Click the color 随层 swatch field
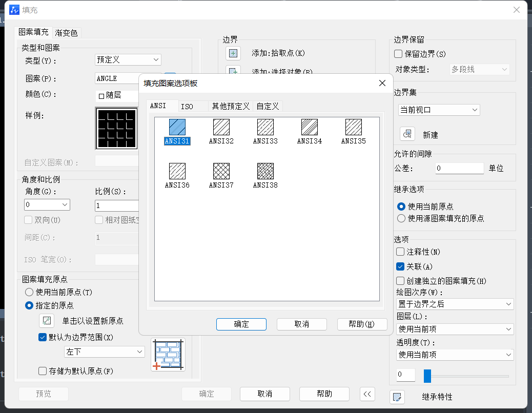The height and width of the screenshot is (413, 532). [x=117, y=96]
